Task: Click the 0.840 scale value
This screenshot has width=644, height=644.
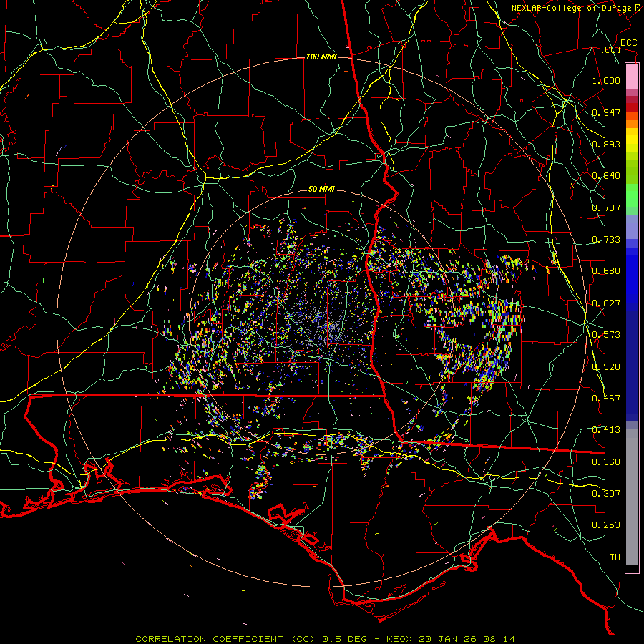Action: 606,176
